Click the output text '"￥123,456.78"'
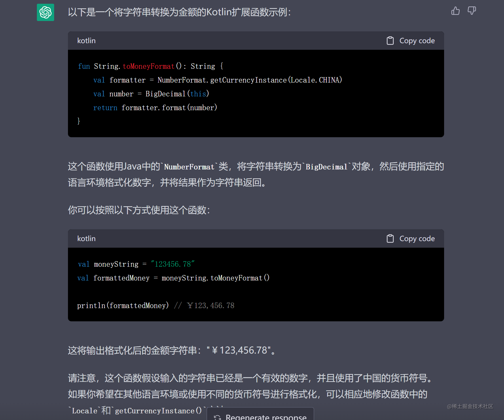The image size is (504, 420). 239,350
